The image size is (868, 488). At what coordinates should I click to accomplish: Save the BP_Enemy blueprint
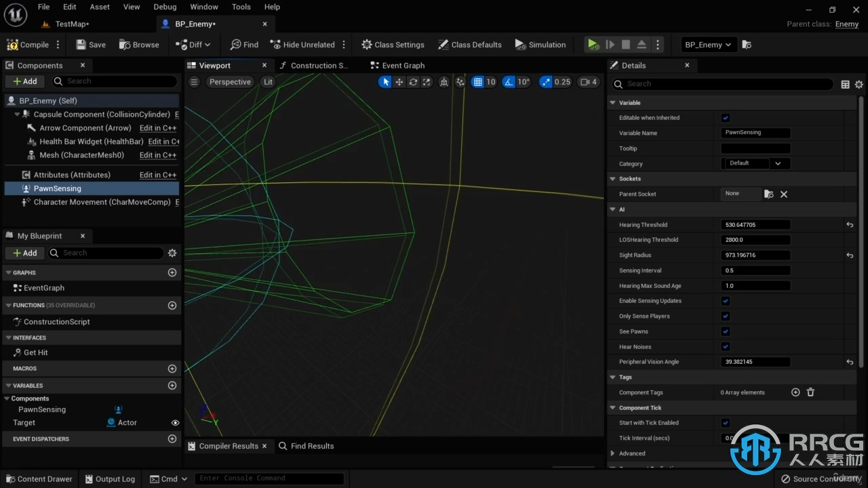point(91,45)
